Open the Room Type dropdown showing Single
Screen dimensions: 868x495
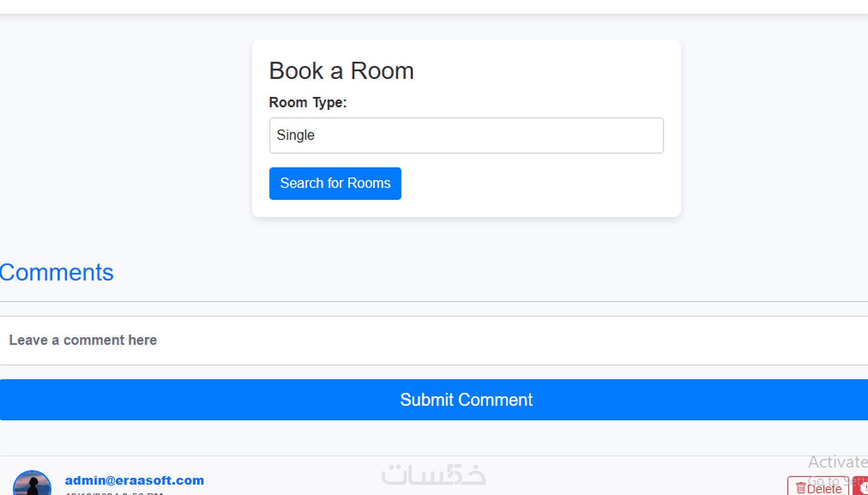pos(466,135)
